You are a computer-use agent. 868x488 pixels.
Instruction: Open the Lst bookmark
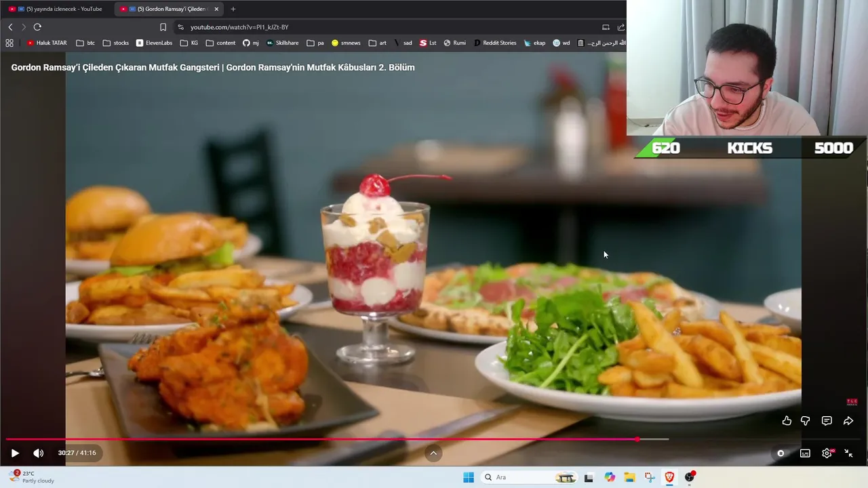pyautogui.click(x=428, y=43)
